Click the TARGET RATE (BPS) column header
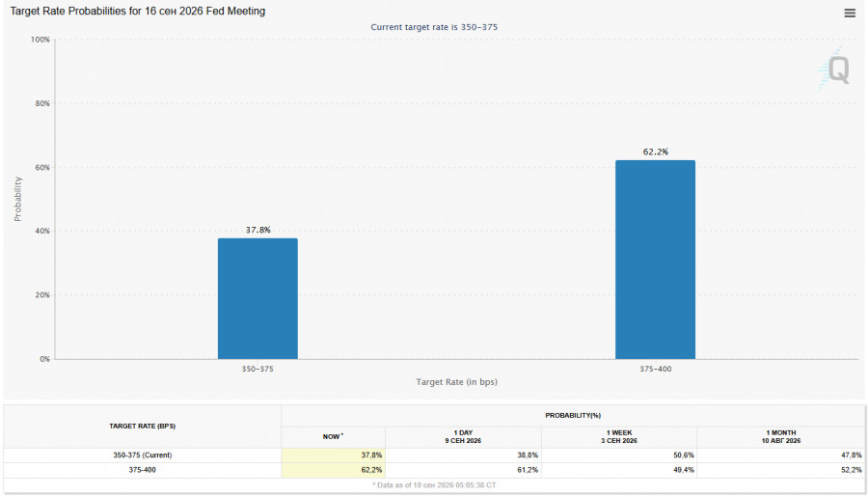 (143, 427)
